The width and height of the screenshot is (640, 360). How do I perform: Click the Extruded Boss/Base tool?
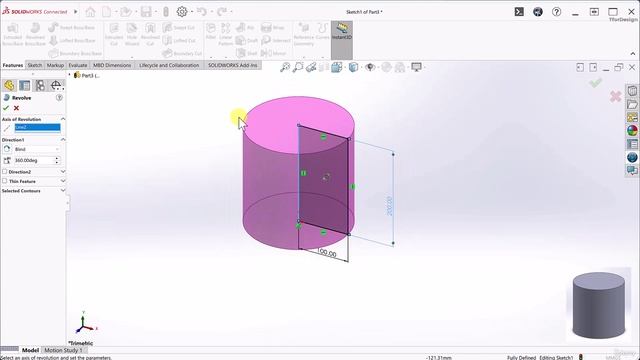(12, 35)
